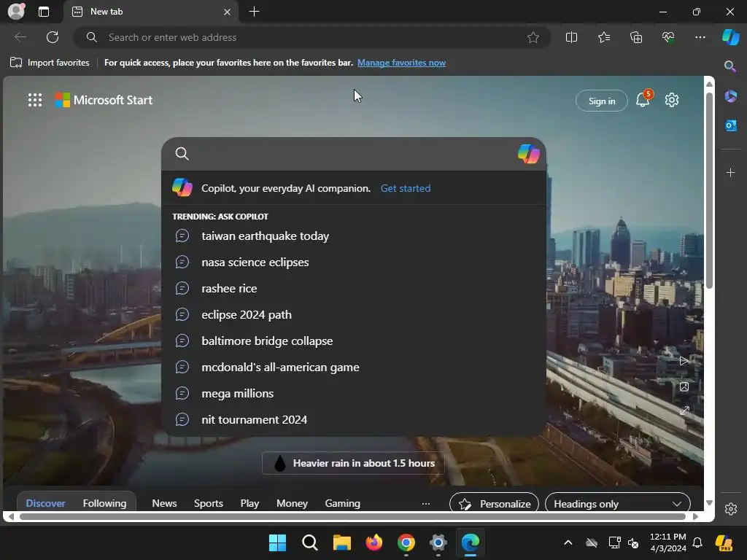747x560 pixels.
Task: Open sidebar Microsoft 365 icon
Action: coord(730,96)
